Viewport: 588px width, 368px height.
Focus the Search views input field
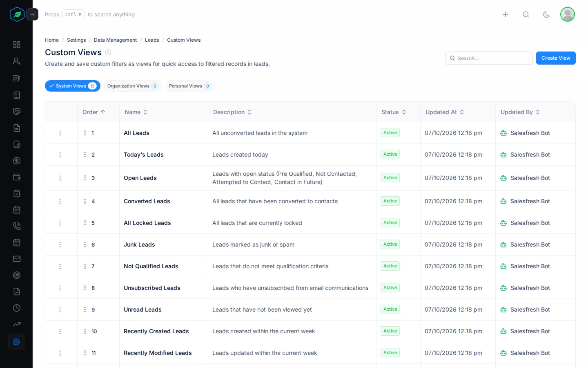point(489,58)
